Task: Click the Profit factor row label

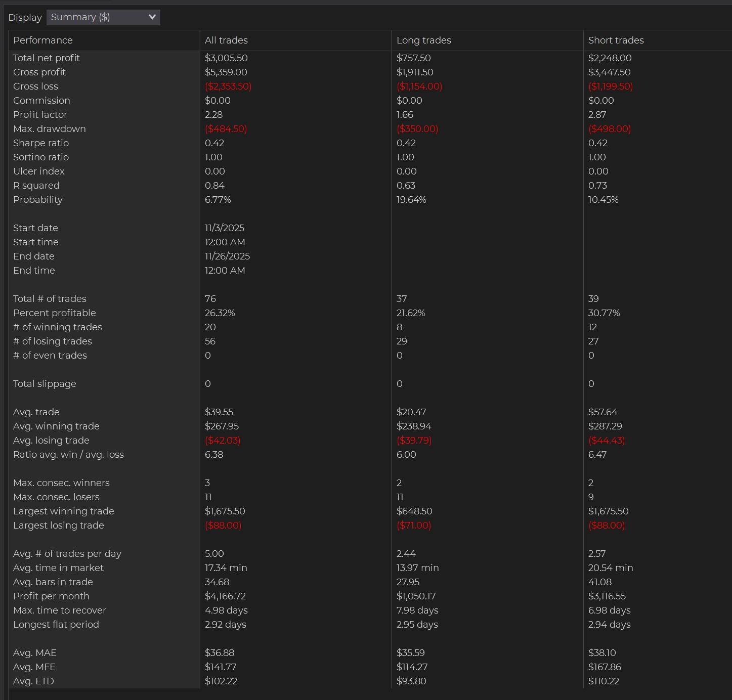Action: click(x=40, y=115)
